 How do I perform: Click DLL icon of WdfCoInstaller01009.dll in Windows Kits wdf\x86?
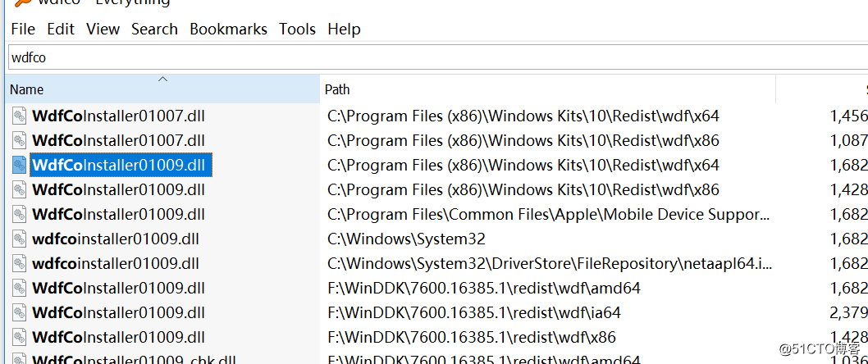tap(20, 189)
